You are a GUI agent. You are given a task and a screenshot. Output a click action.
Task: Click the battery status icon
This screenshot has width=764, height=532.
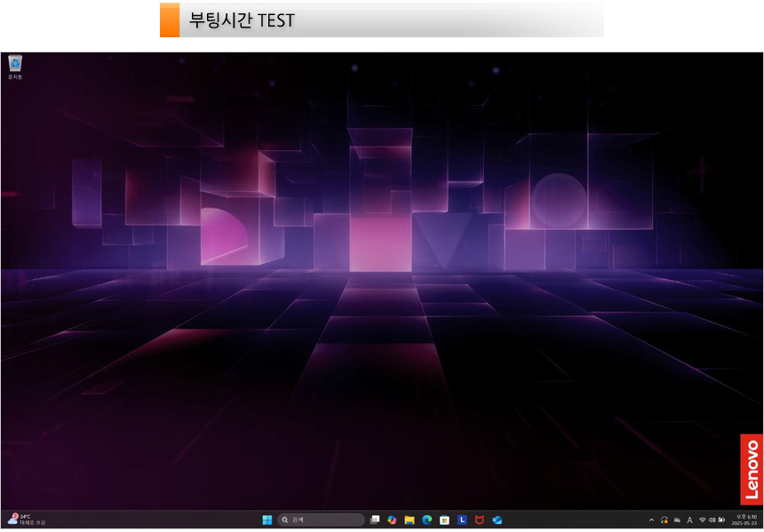tap(721, 520)
